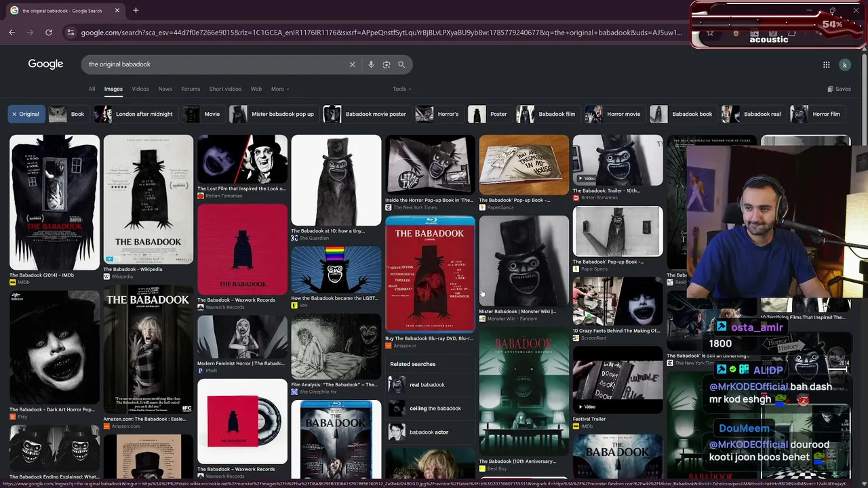Open the Google apps grid
868x488 pixels.
pos(826,64)
